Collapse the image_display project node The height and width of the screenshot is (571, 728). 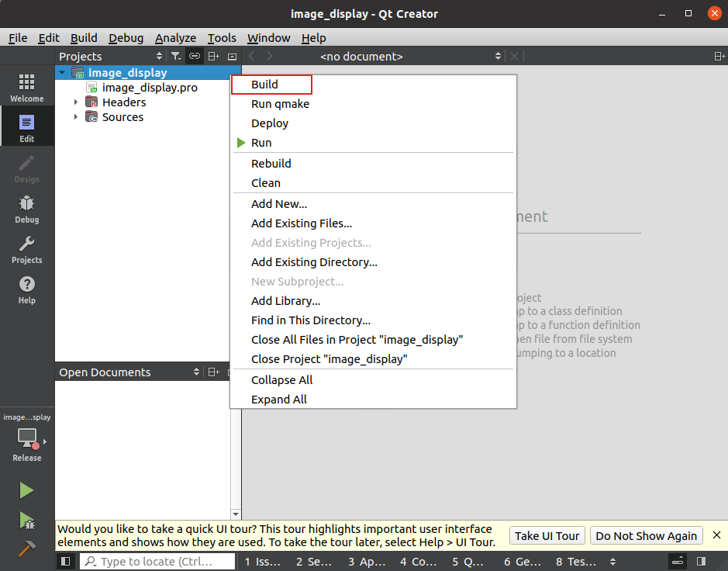coord(62,72)
